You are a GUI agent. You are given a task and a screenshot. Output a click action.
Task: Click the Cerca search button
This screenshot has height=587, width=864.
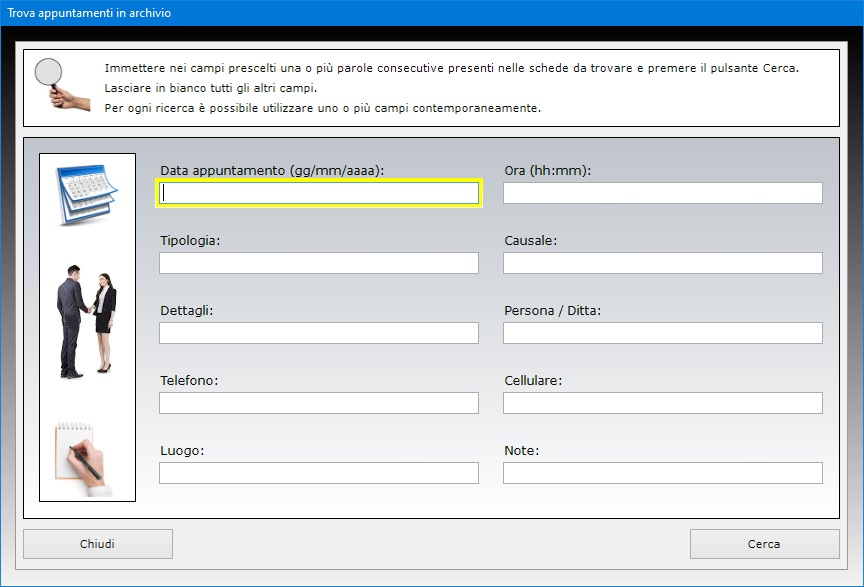point(764,544)
